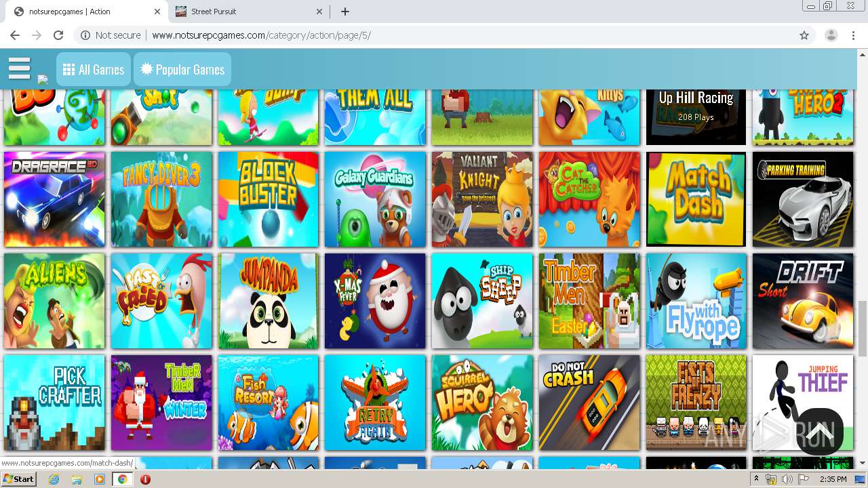
Task: Open the Windows Start menu
Action: (19, 479)
